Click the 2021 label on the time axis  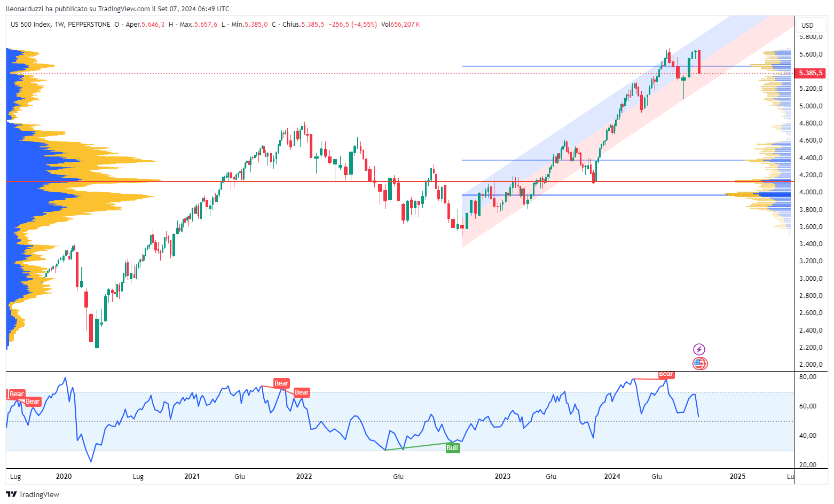tap(192, 477)
